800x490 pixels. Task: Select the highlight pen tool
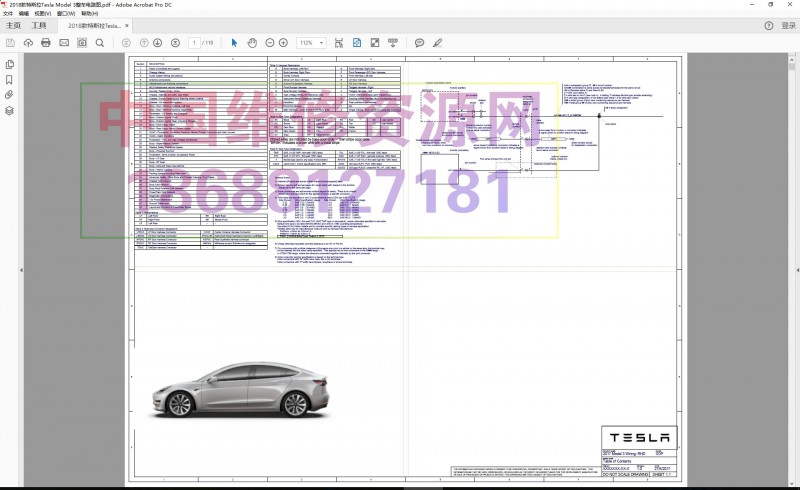point(437,43)
